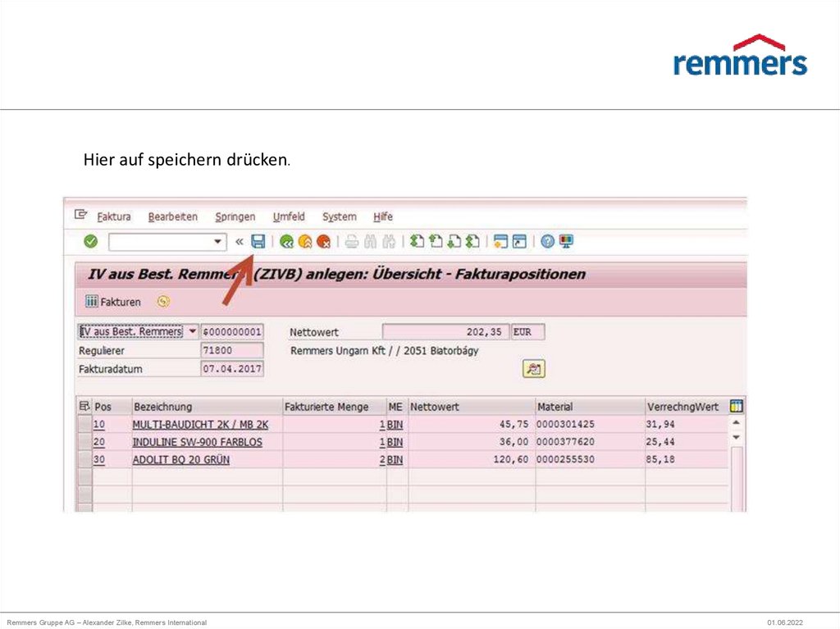
Task: Select the row of position 10
Action: (84, 424)
